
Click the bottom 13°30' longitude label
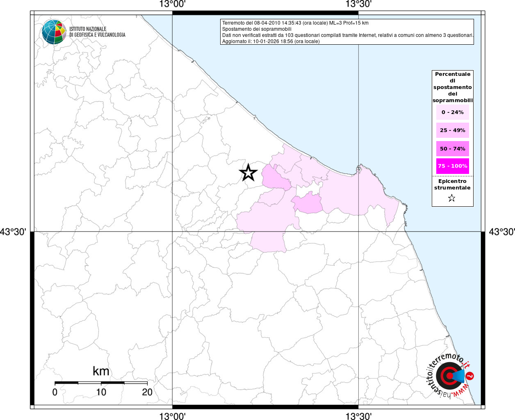point(358,416)
